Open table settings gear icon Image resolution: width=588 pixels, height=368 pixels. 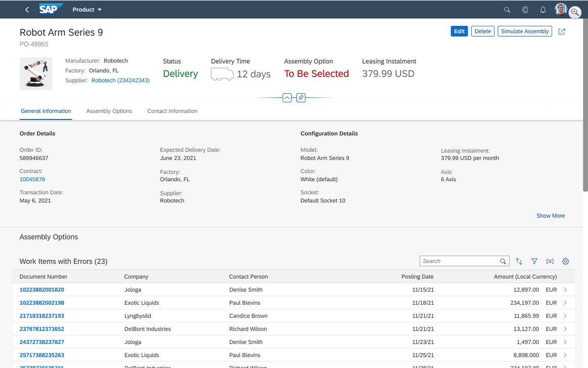coord(565,261)
